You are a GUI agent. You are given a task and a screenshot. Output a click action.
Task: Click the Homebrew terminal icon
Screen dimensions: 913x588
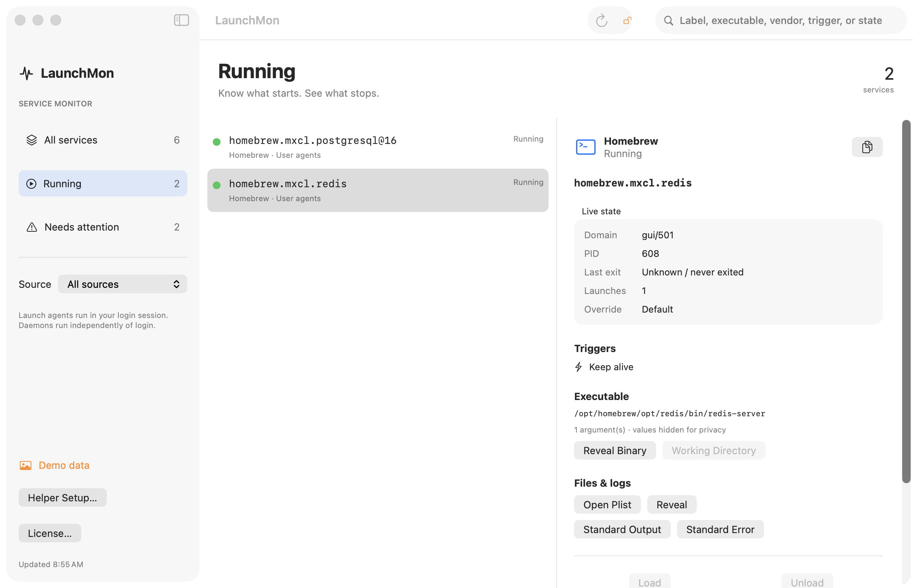click(586, 147)
